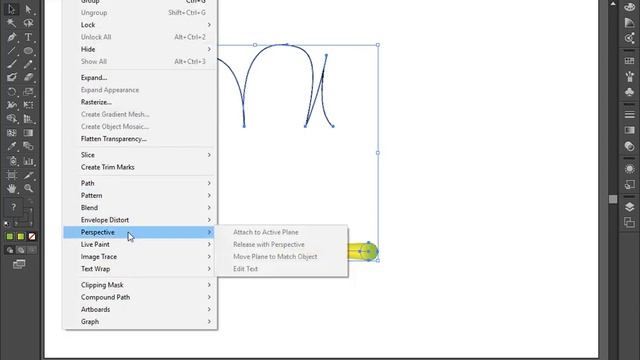
Task: Choose the Blob Brush tool
Action: point(11,77)
